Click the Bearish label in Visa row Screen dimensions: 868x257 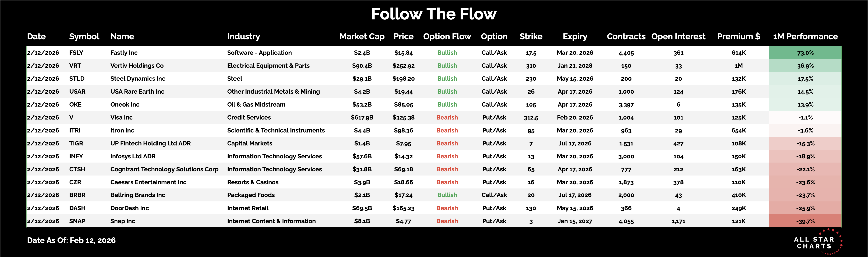[447, 118]
